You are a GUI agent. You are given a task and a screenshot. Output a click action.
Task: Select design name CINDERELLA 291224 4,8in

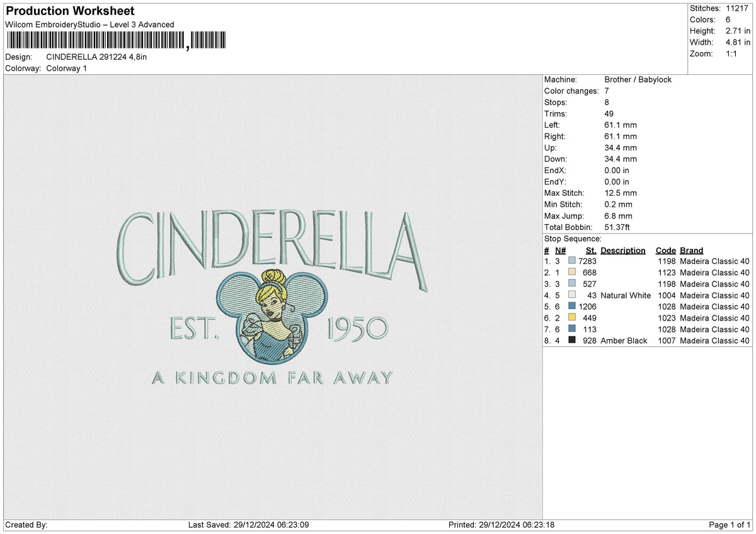click(x=96, y=57)
